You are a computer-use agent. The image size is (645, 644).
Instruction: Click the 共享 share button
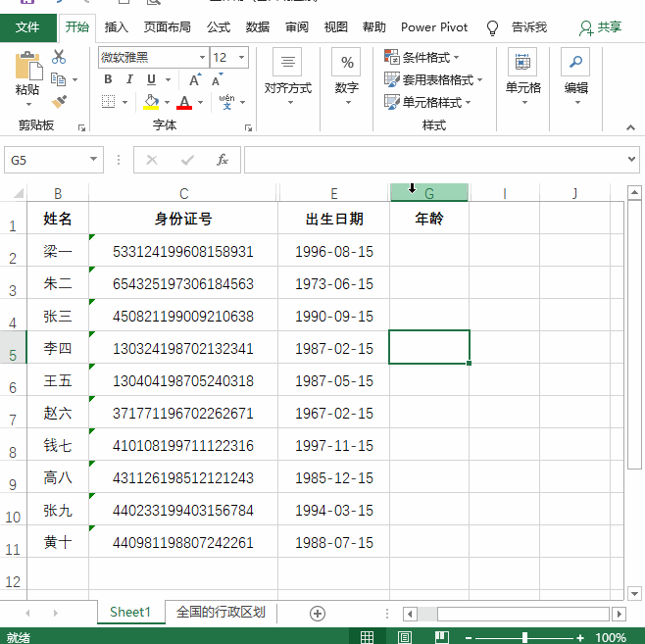tap(600, 27)
